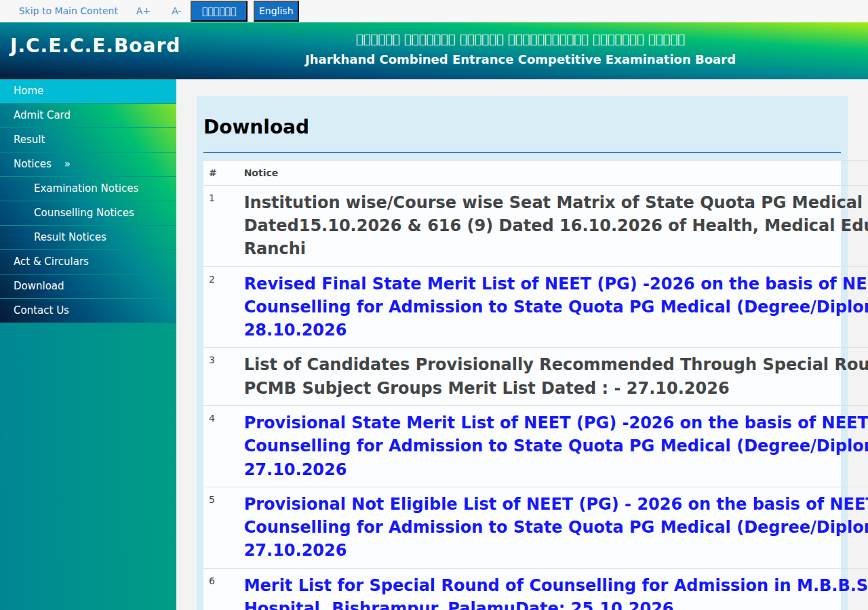
Task: Switch language with the Hindi button
Action: (219, 11)
